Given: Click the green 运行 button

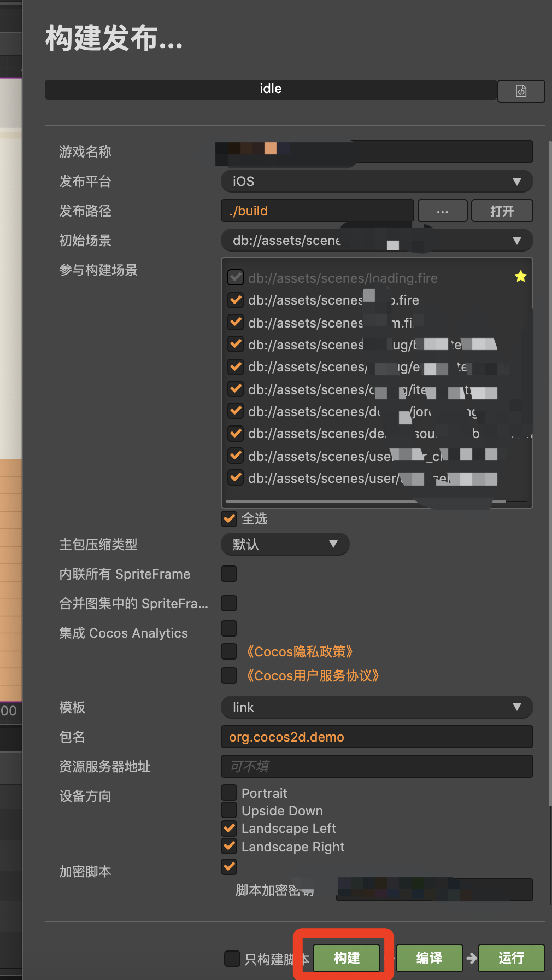Looking at the screenshot, I should coord(511,958).
